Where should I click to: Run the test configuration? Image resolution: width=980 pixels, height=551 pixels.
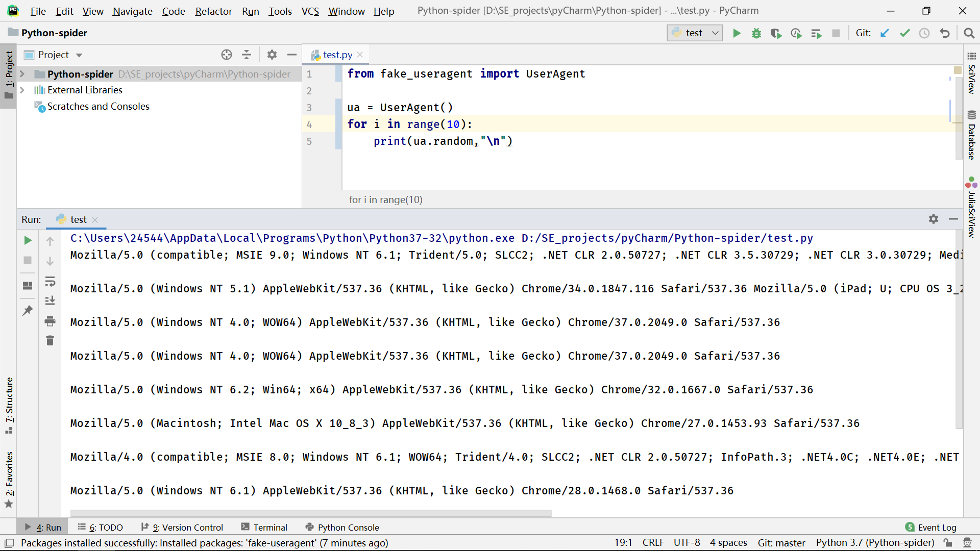[x=737, y=33]
